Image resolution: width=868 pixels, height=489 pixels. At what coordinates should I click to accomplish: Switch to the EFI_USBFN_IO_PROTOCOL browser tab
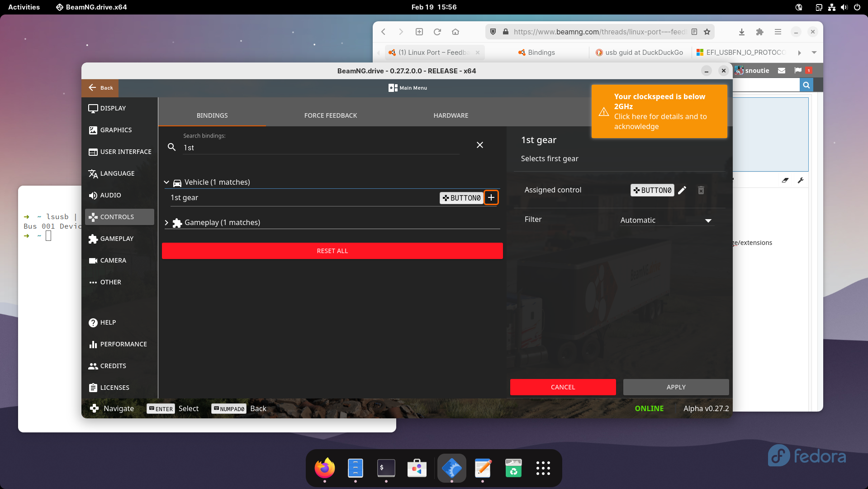[x=742, y=53]
